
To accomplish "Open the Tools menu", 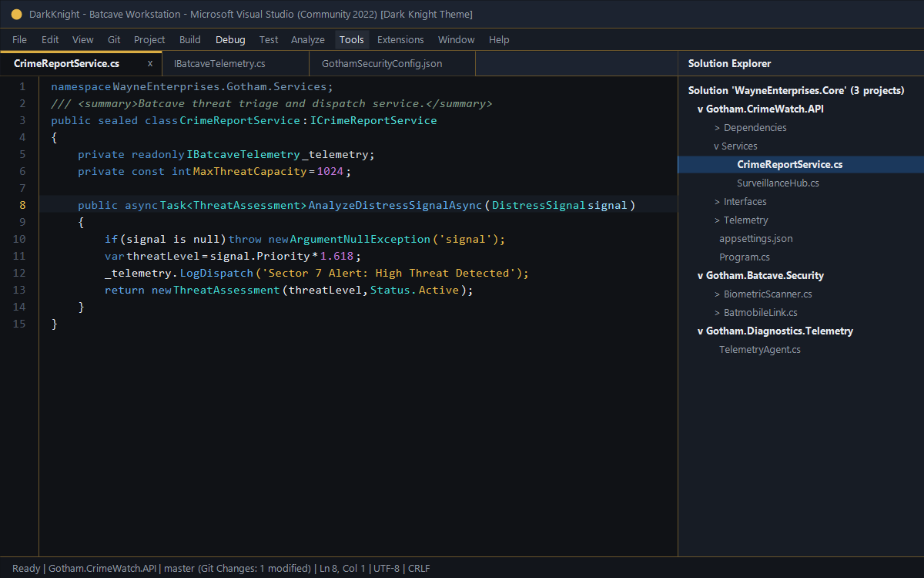I will coord(352,39).
